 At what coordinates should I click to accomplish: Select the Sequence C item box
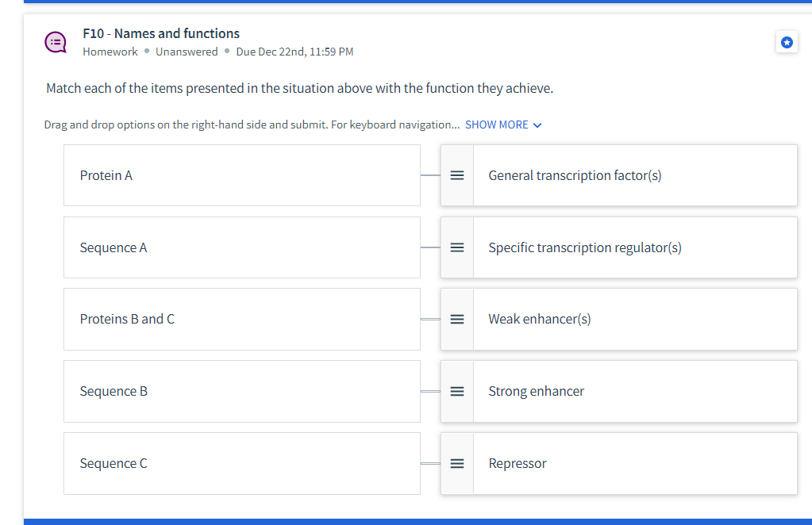coord(241,463)
